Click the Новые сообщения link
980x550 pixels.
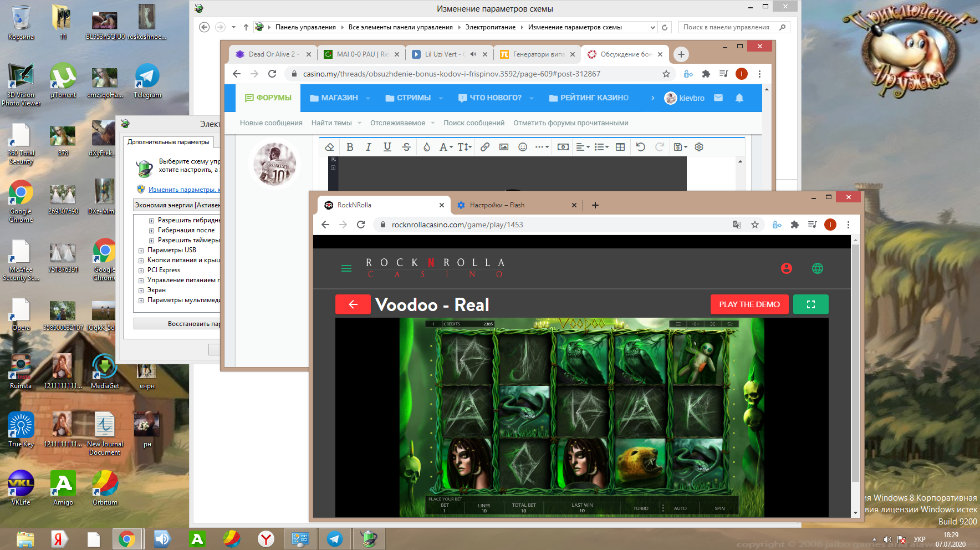click(x=271, y=123)
